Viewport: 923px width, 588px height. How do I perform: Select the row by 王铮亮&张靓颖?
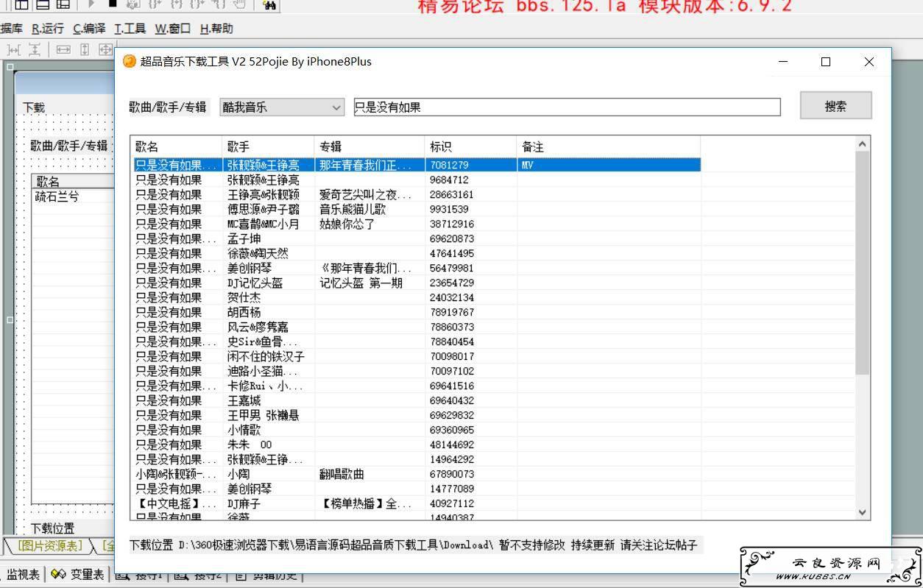(417, 194)
